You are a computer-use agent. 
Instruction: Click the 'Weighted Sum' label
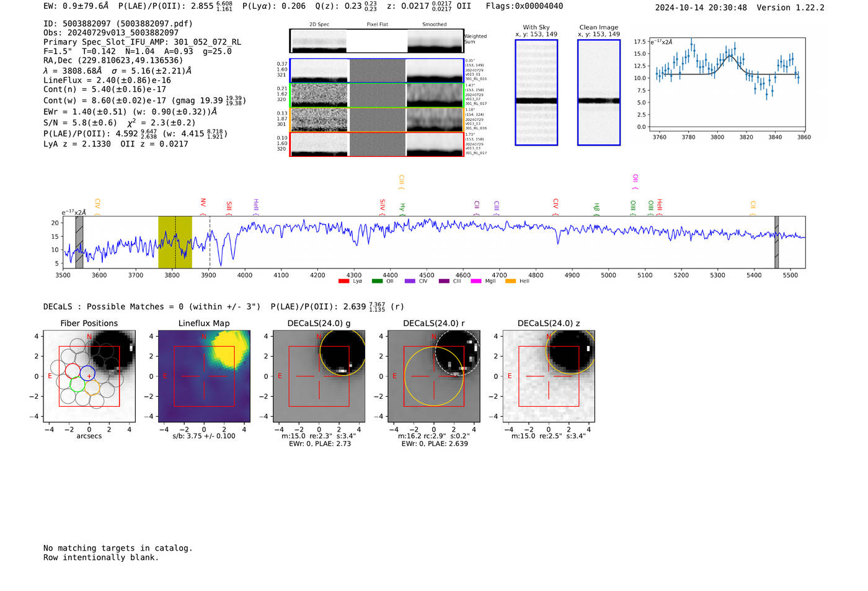click(x=476, y=39)
